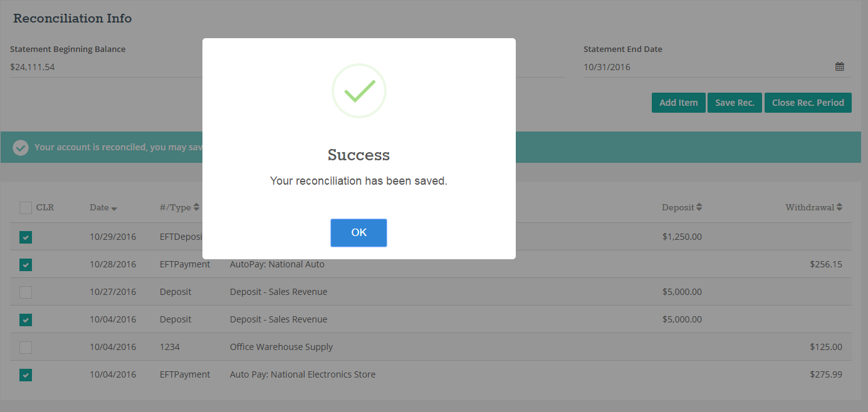This screenshot has width=868, height=412.
Task: Focus the Statement Beginning Balance field
Action: 106,67
